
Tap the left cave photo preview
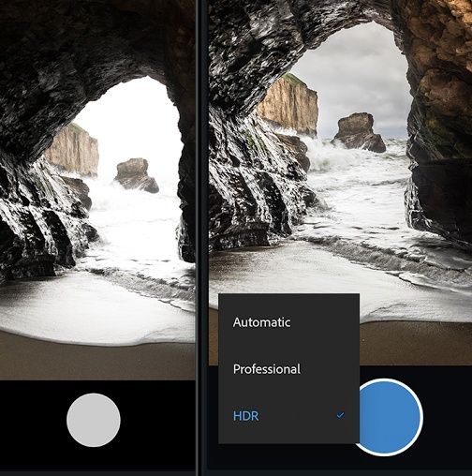point(97,190)
